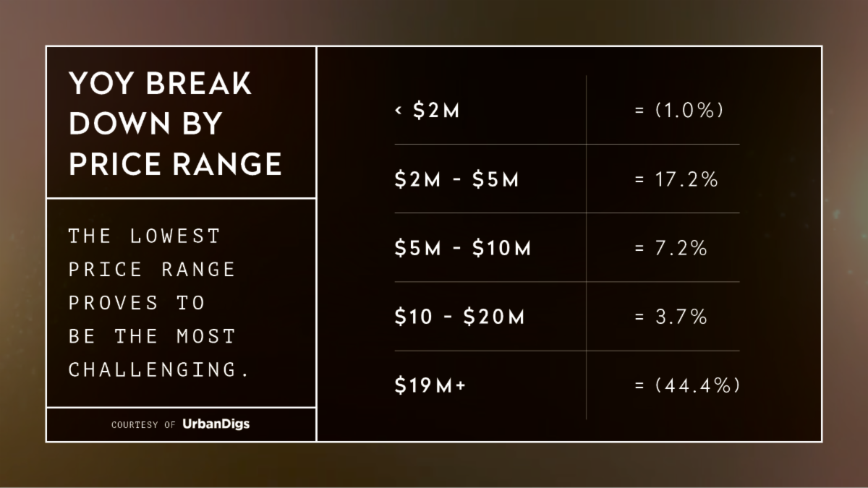Select the "PROVES TO" caption line
The image size is (868, 488).
137,303
